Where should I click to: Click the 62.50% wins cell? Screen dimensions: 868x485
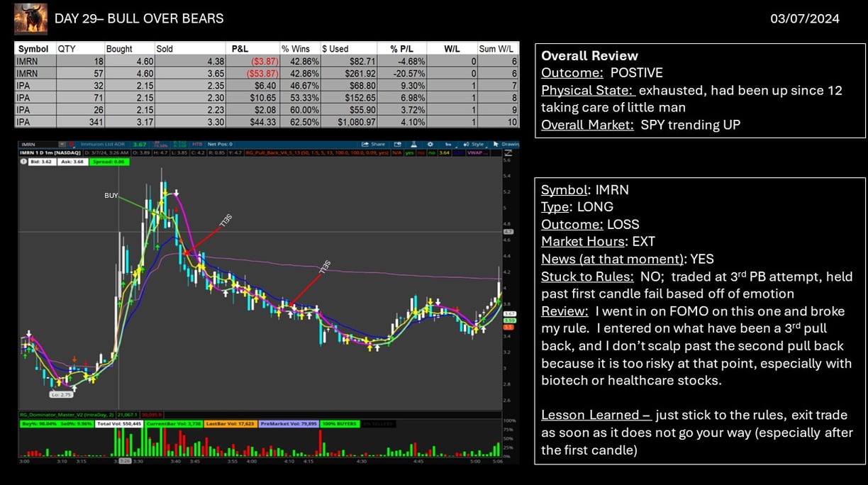click(302, 122)
